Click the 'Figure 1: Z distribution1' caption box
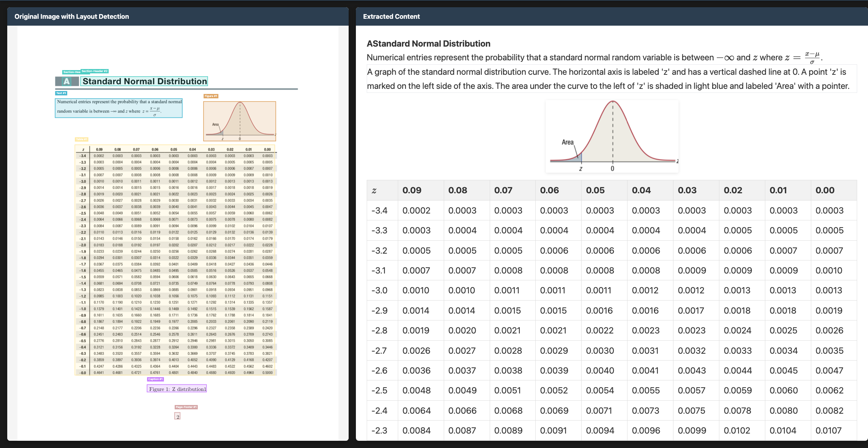This screenshot has width=868, height=448. [177, 389]
